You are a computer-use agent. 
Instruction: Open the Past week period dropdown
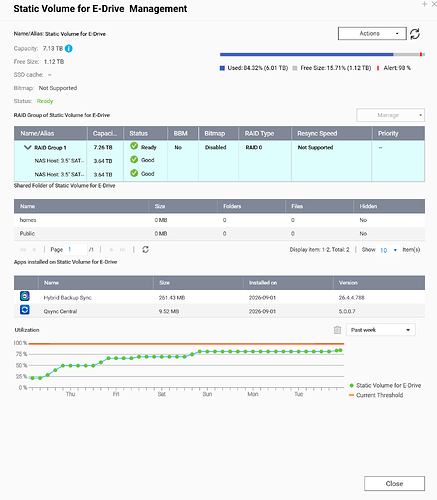(381, 330)
